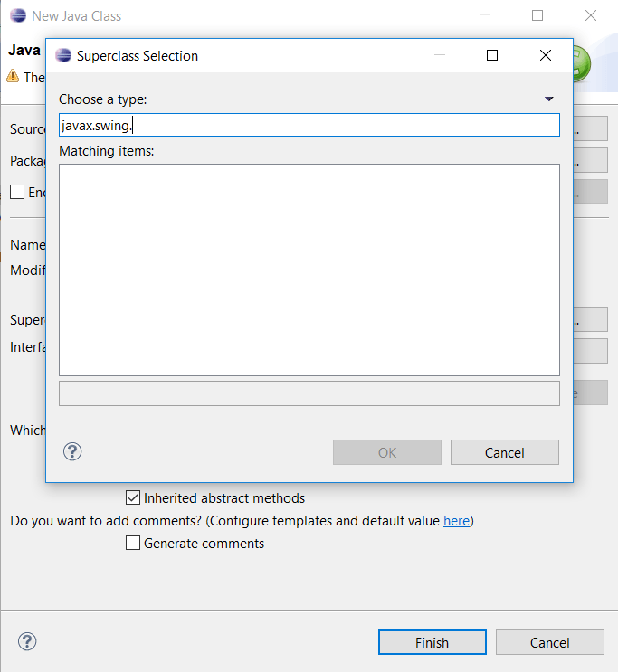The image size is (618, 672).
Task: Enable the Generate comments checkbox
Action: click(133, 543)
